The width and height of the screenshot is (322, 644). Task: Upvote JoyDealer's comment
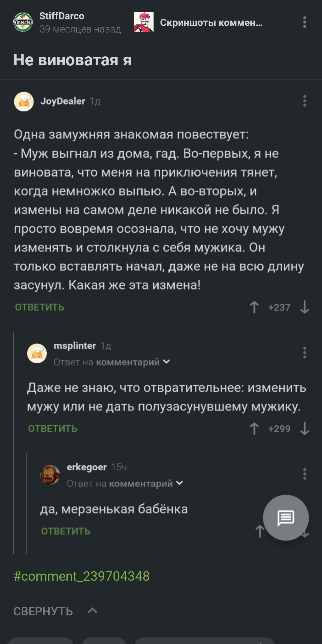[x=254, y=307]
